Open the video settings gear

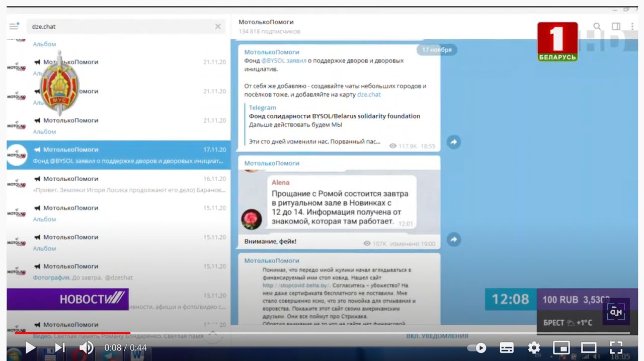534,347
